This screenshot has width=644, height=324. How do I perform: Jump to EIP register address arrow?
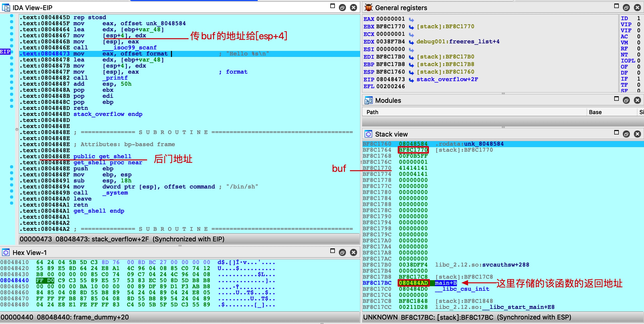pyautogui.click(x=411, y=80)
